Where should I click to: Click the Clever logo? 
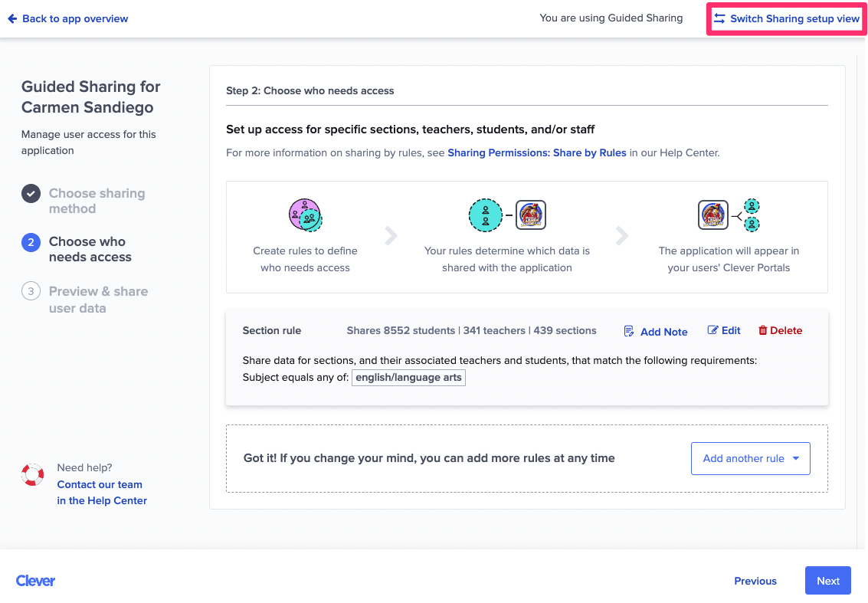(35, 581)
